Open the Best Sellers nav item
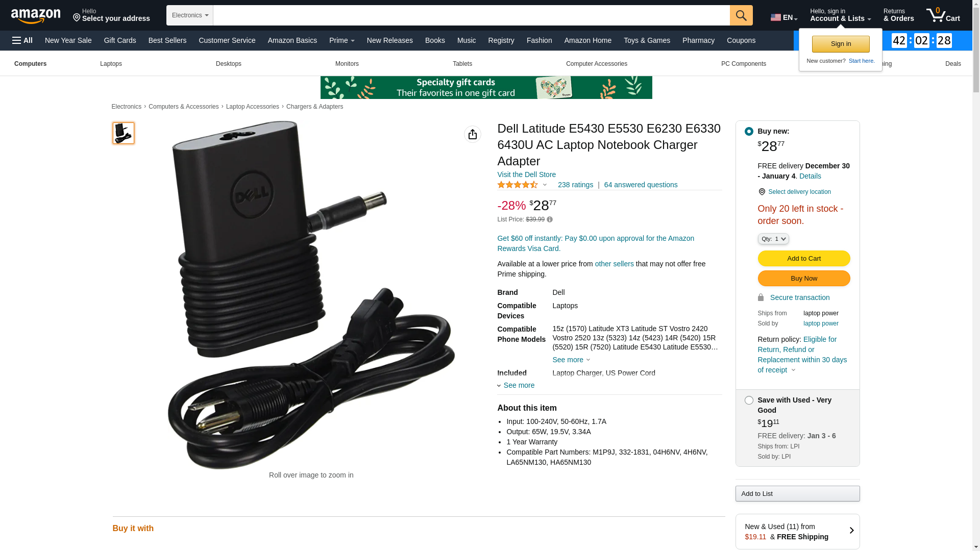980x551 pixels. point(167,40)
